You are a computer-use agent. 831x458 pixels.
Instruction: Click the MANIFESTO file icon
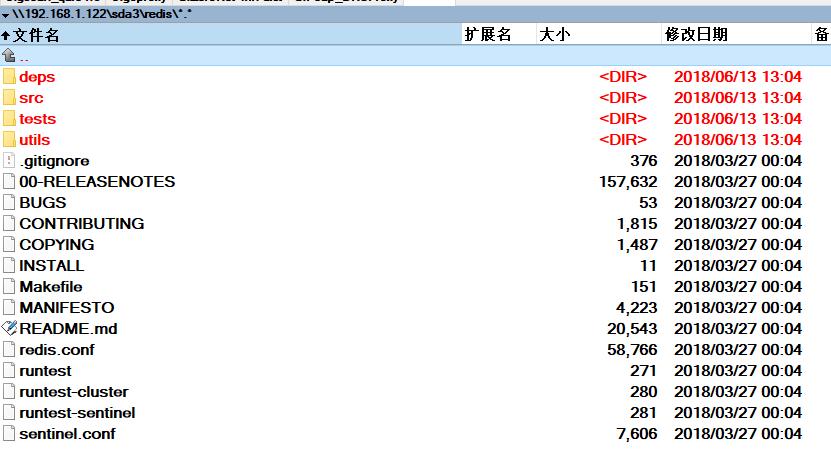tap(9, 307)
